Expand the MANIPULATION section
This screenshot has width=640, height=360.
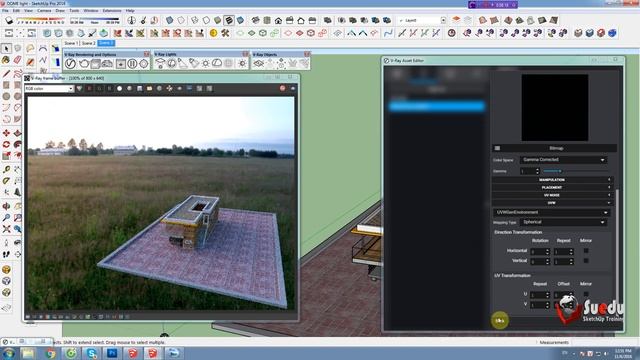[x=552, y=180]
